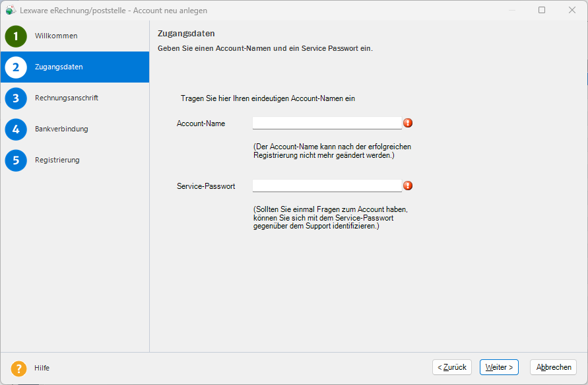
Task: Click the red warning icon beside Account-Name
Action: tap(408, 123)
